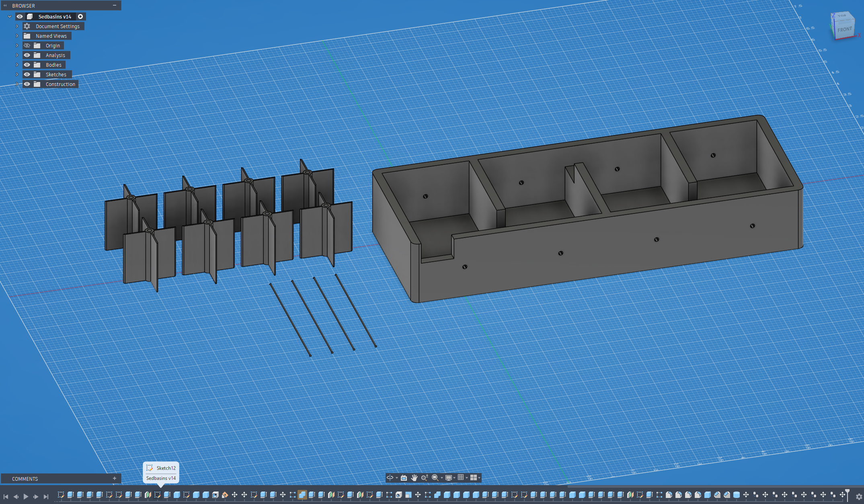Click the Look At camera icon

click(x=404, y=477)
